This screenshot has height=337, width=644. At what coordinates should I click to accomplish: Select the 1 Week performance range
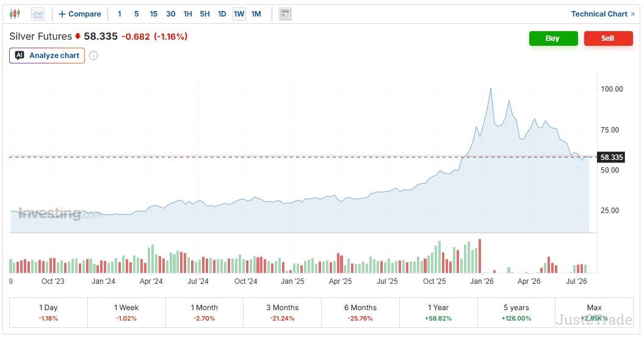[x=126, y=313]
